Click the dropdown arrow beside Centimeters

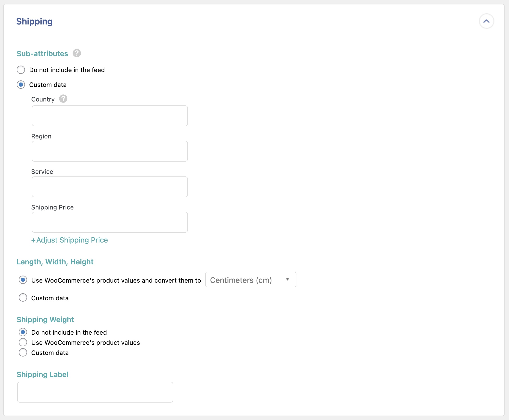(287, 279)
